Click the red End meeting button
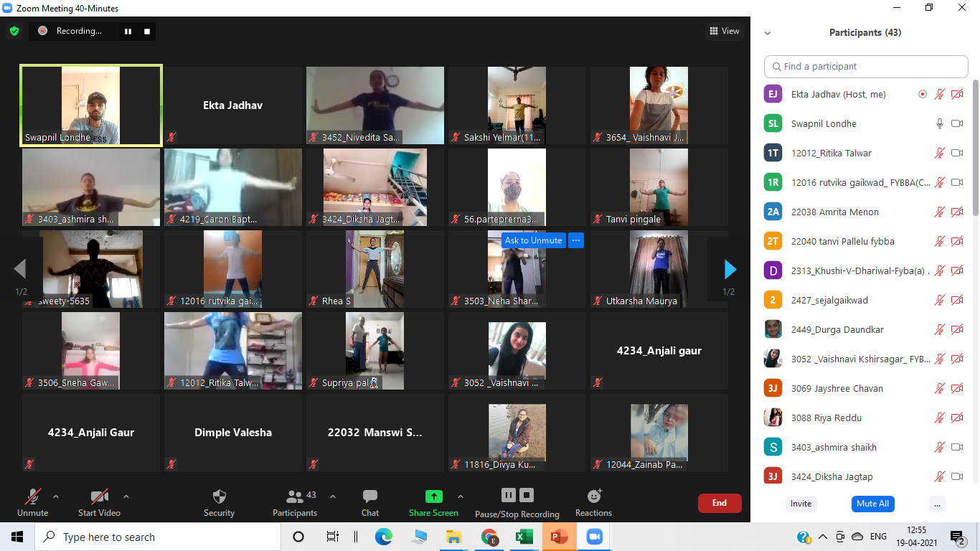The width and height of the screenshot is (980, 551). 720,503
